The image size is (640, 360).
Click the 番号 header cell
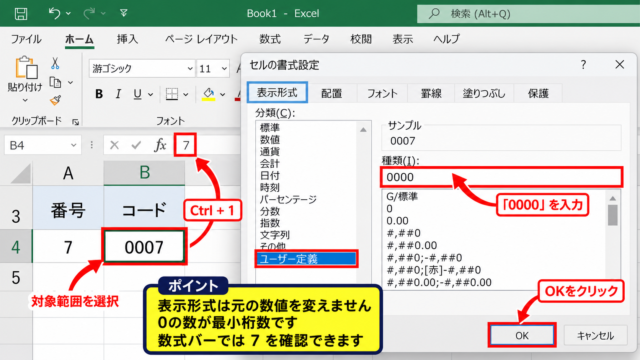point(68,209)
